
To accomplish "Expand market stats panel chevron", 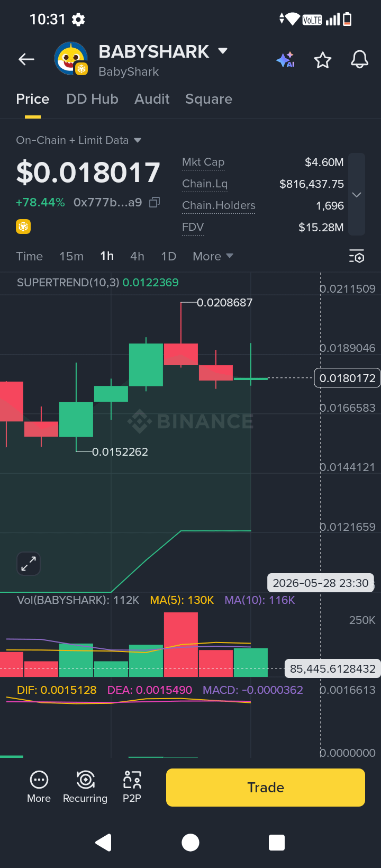I will coord(357,194).
